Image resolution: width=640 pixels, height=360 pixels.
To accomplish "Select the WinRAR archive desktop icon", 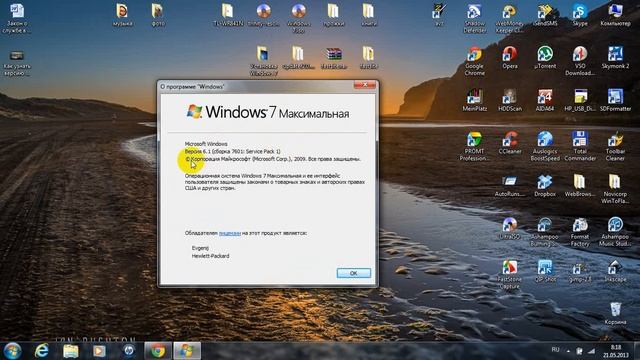I will (x=333, y=58).
